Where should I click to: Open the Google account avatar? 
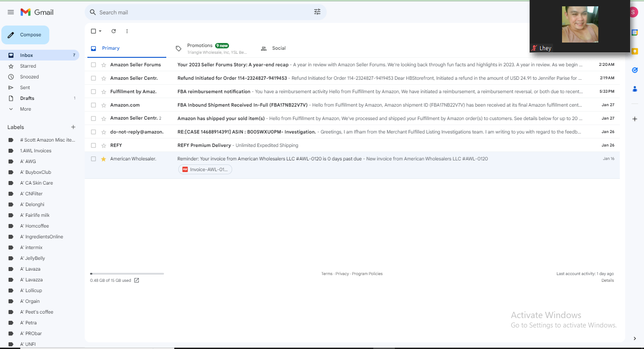click(633, 12)
